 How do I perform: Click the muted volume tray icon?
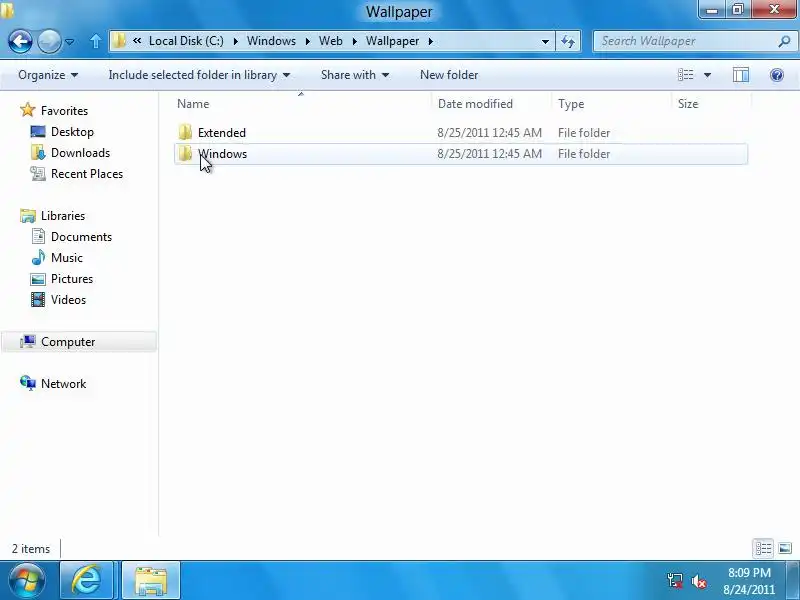click(x=698, y=581)
